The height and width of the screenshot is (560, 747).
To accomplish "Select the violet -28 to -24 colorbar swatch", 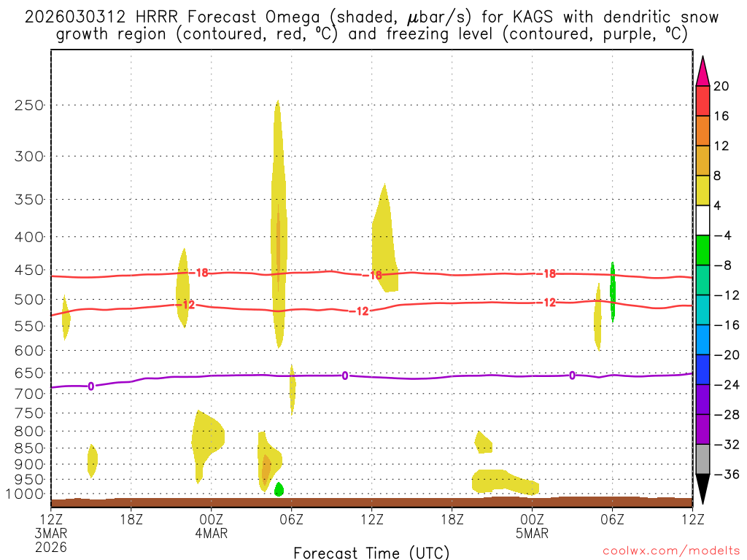I will click(703, 400).
